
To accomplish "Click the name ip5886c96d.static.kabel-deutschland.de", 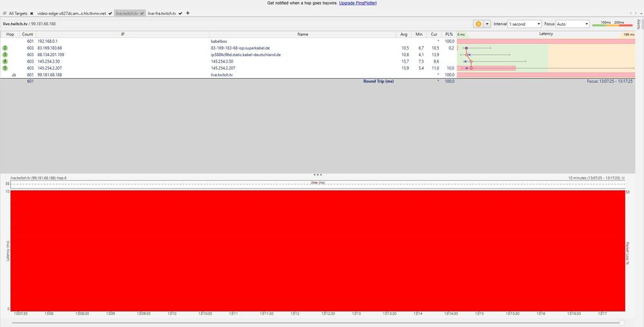I will (x=246, y=55).
